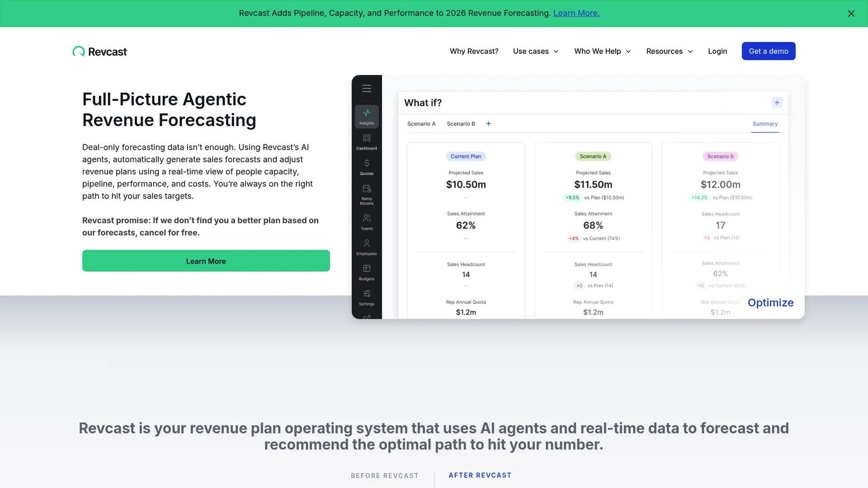Viewport: 868px width, 488px height.
Task: Expand the Who We Help menu
Action: point(603,52)
